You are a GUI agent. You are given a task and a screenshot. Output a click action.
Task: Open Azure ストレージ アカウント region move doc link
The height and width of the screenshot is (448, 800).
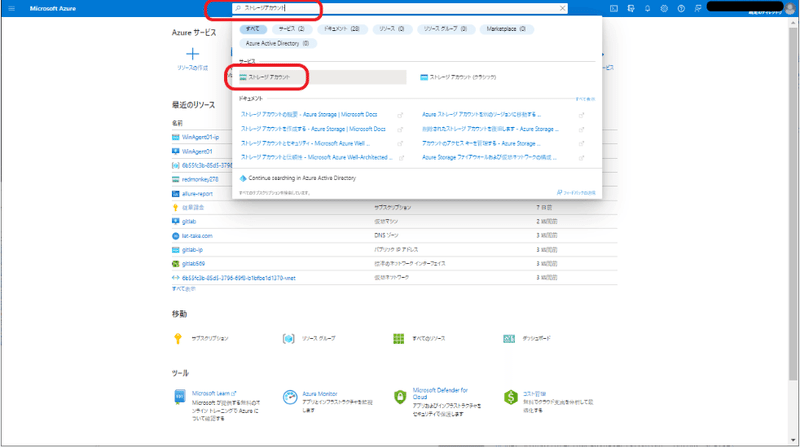click(481, 115)
